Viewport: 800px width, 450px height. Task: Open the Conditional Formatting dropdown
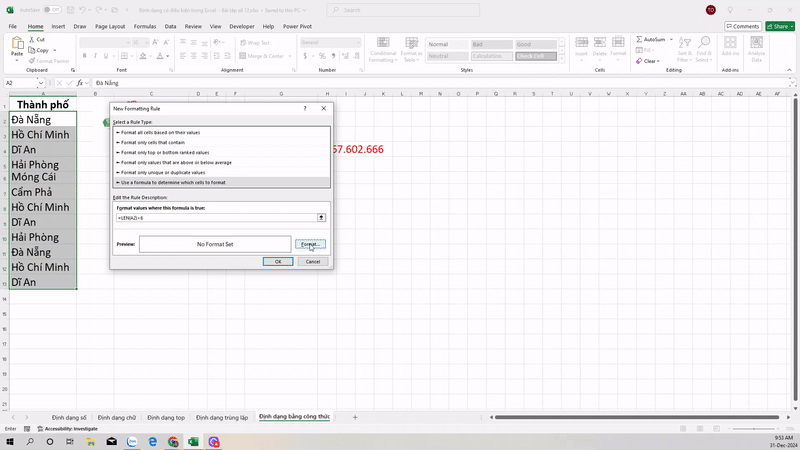pos(383,49)
